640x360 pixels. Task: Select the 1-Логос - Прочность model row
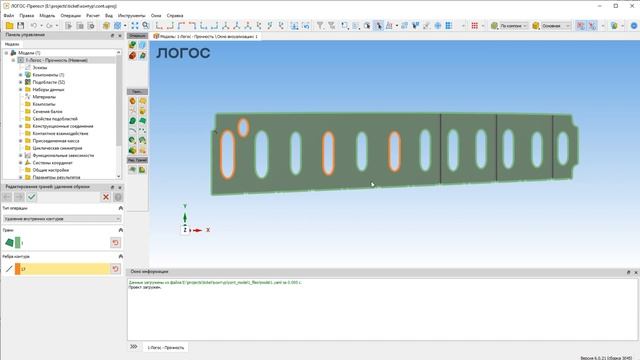pos(56,60)
